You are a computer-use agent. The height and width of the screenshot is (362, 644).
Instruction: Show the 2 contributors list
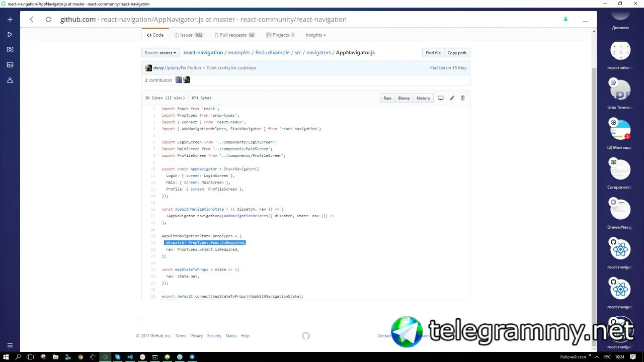point(158,80)
